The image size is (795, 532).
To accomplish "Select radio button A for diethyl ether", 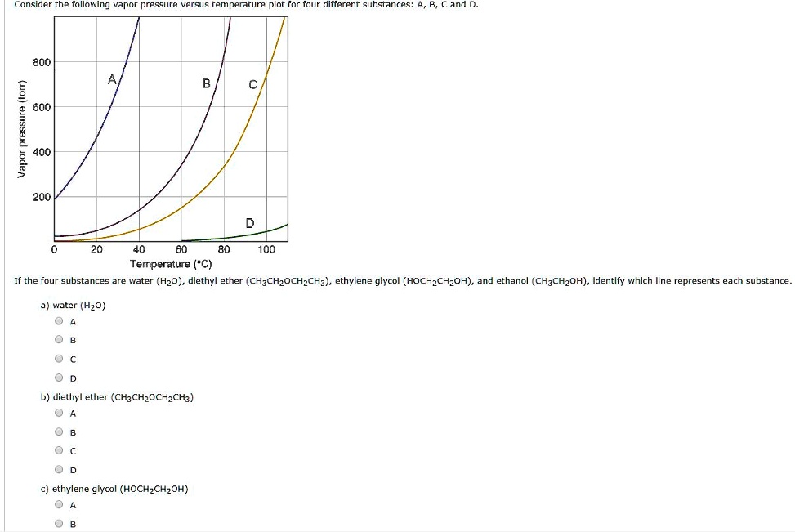I will 59,413.
